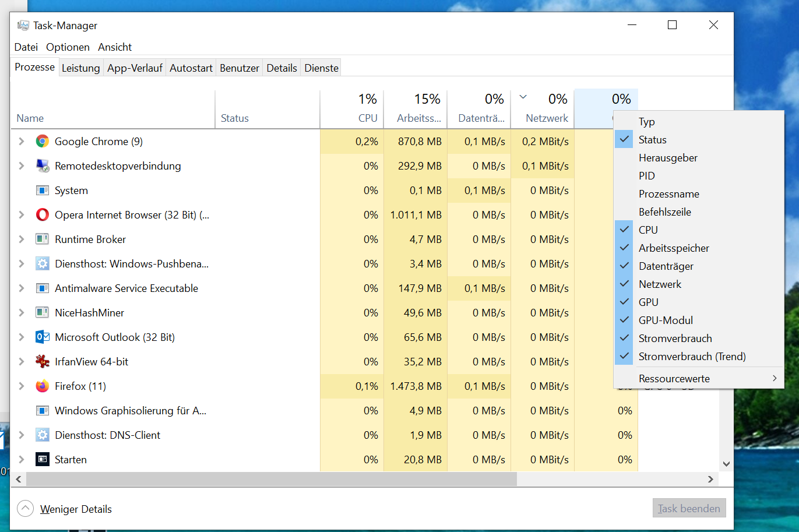The height and width of the screenshot is (532, 799).
Task: Click the Weniger Details link
Action: (x=76, y=509)
